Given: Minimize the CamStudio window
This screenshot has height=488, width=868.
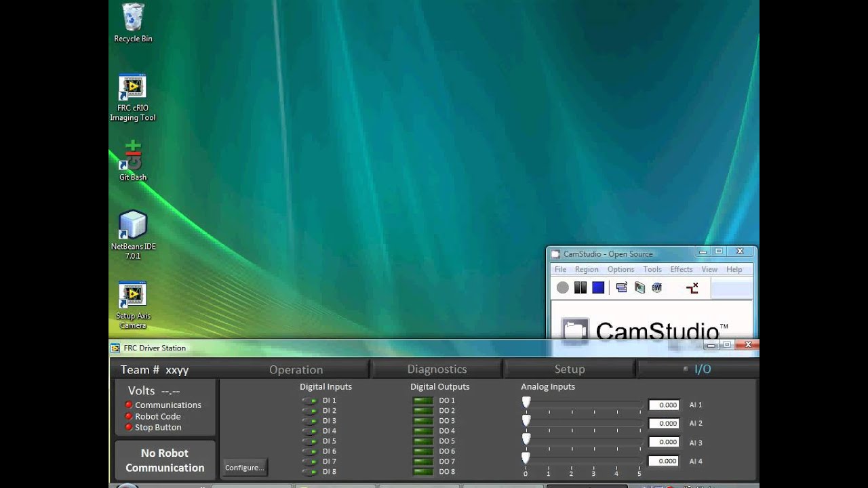Looking at the screenshot, I should point(704,251).
